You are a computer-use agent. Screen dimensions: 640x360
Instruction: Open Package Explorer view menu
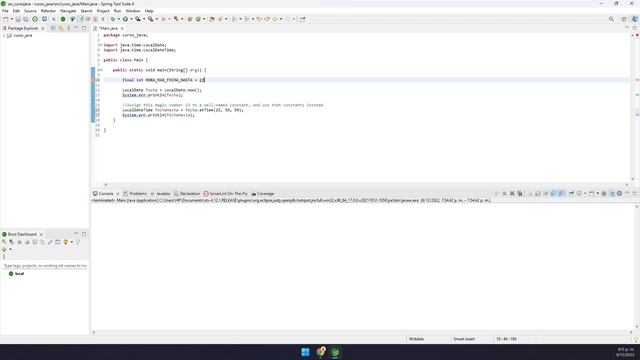click(x=68, y=28)
